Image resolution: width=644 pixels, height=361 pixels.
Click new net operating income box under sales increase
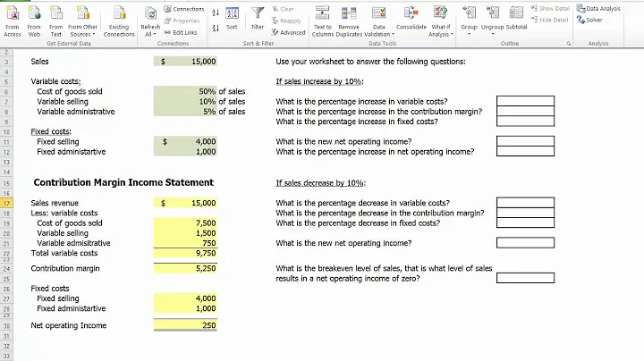(x=525, y=141)
